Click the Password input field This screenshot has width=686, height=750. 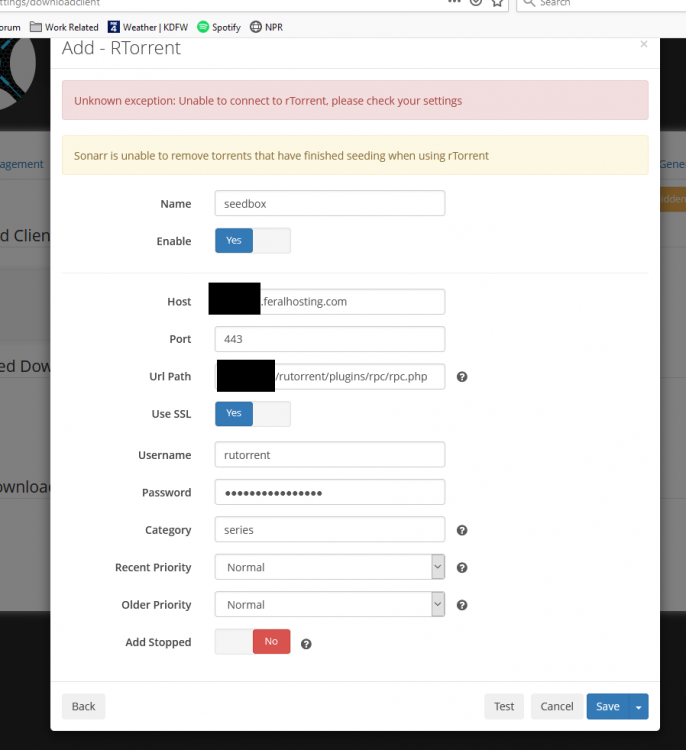click(x=330, y=492)
